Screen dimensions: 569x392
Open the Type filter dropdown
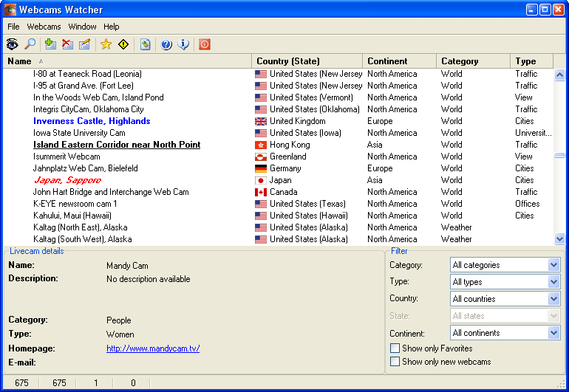[553, 282]
